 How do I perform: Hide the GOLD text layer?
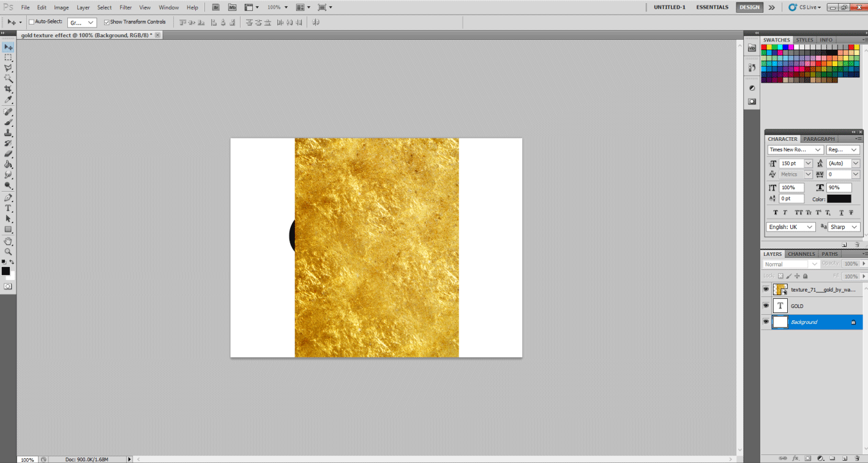point(766,306)
